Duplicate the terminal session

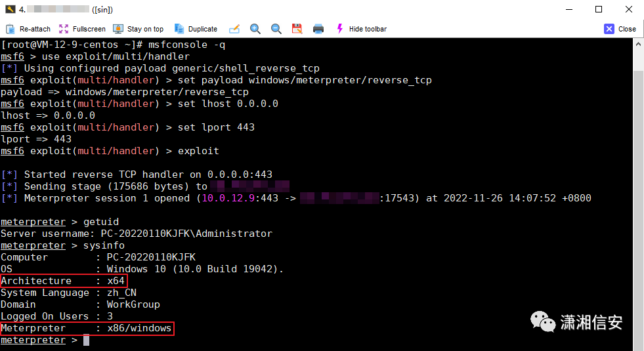pyautogui.click(x=196, y=29)
